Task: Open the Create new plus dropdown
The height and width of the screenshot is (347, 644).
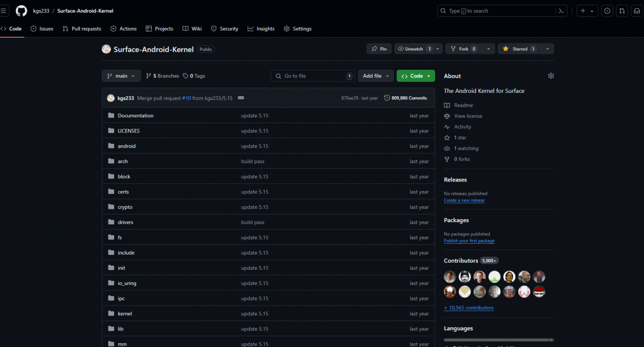Action: [587, 11]
